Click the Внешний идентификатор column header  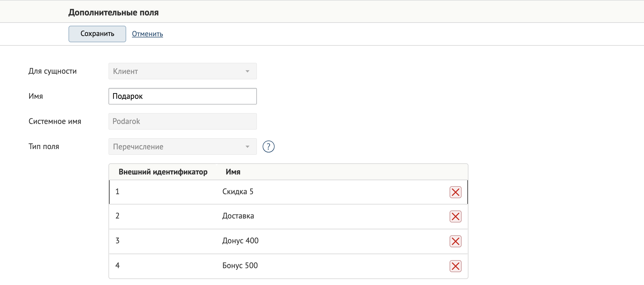tap(163, 172)
